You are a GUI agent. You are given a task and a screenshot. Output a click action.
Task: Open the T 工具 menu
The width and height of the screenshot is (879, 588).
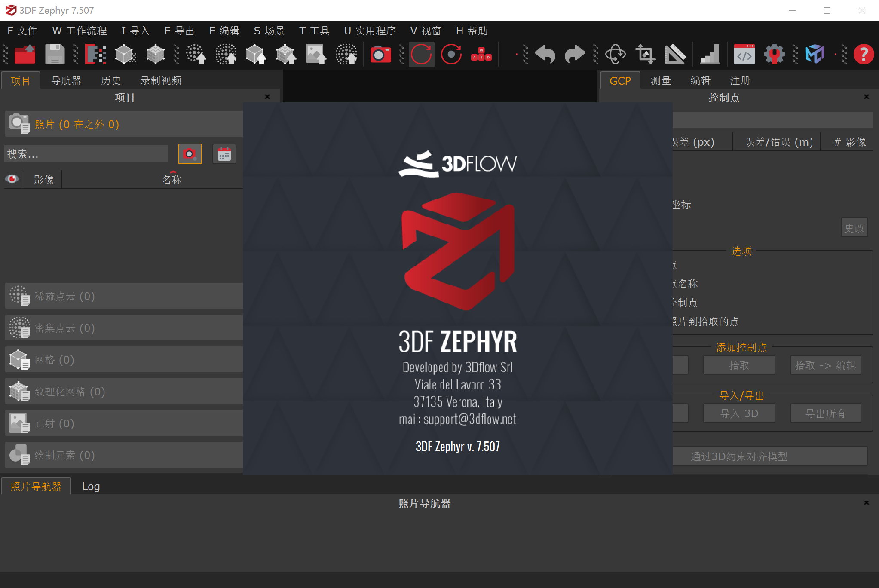coord(314,31)
